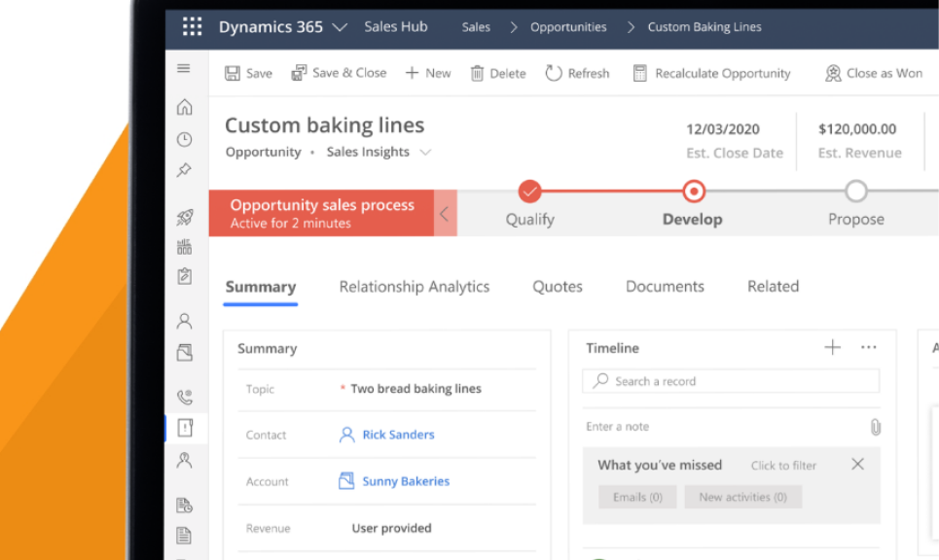This screenshot has height=560, width=939.
Task: Open contact Rick Sanders link
Action: click(x=398, y=435)
